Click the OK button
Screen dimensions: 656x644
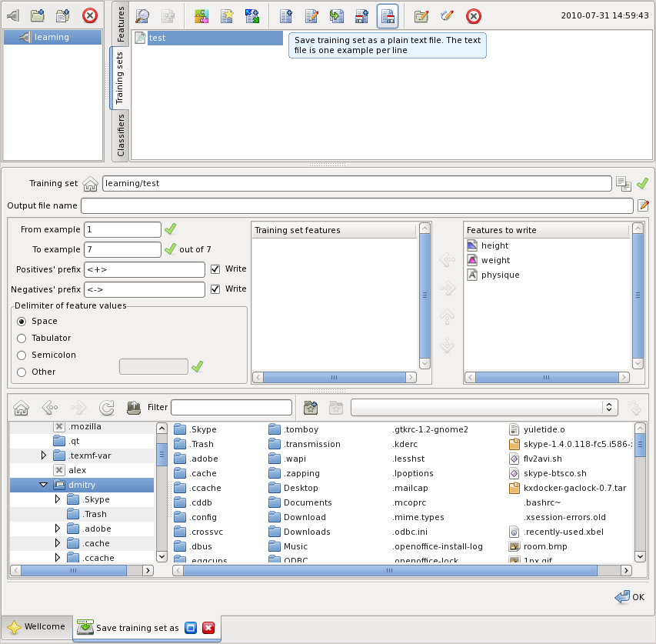(630, 597)
